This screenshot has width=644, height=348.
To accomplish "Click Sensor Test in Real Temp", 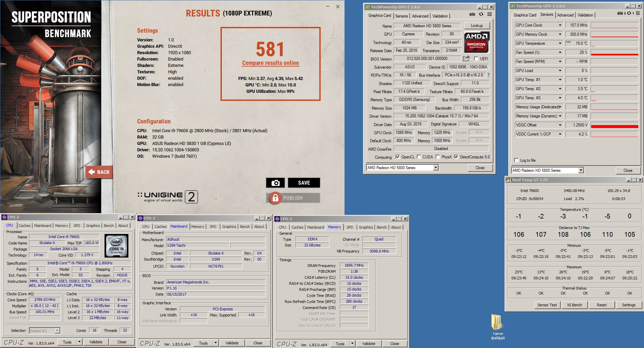I will pos(547,305).
